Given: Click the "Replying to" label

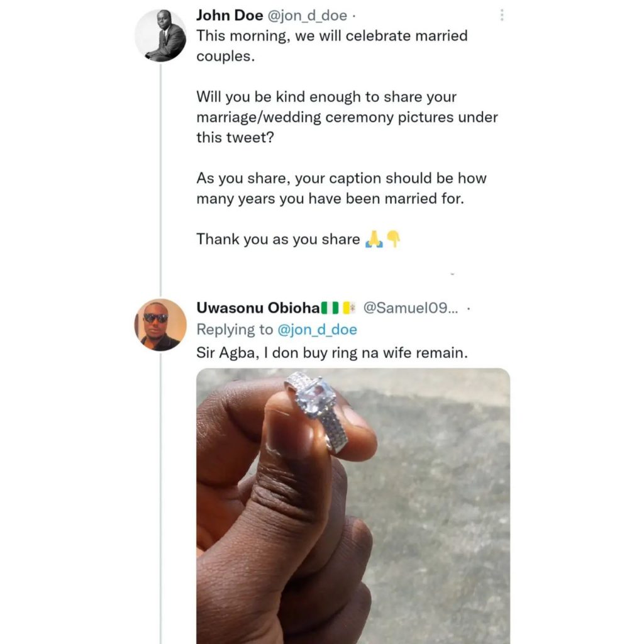Looking at the screenshot, I should tap(235, 330).
